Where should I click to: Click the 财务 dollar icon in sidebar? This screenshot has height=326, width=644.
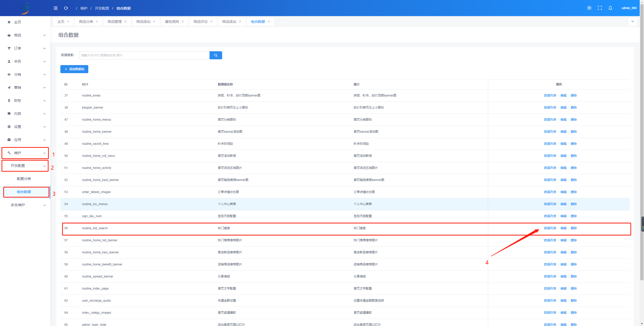click(x=9, y=101)
